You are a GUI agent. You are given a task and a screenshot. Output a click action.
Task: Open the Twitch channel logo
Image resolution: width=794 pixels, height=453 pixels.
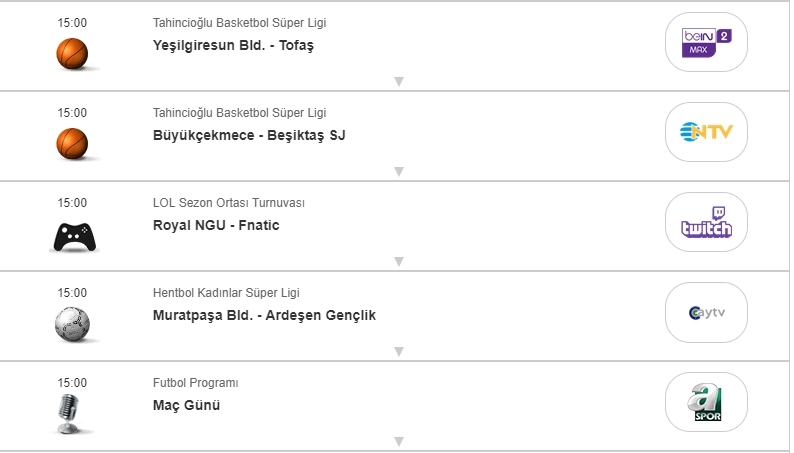coord(706,222)
